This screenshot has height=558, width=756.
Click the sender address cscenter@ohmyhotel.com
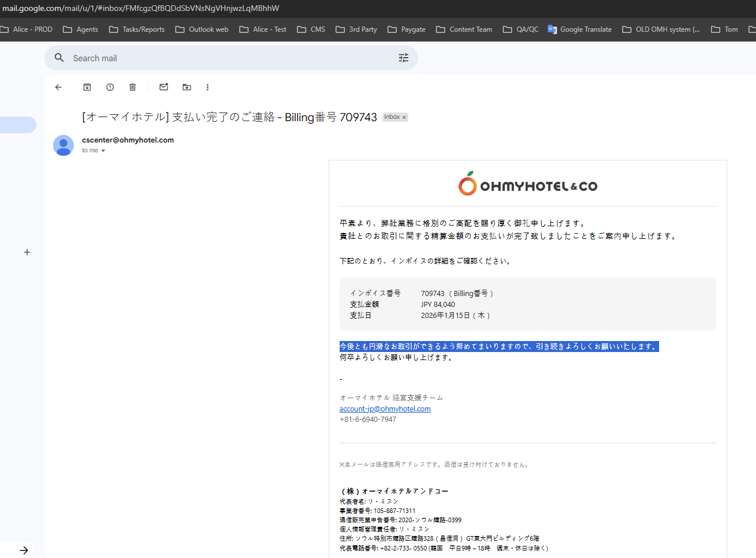(x=128, y=140)
